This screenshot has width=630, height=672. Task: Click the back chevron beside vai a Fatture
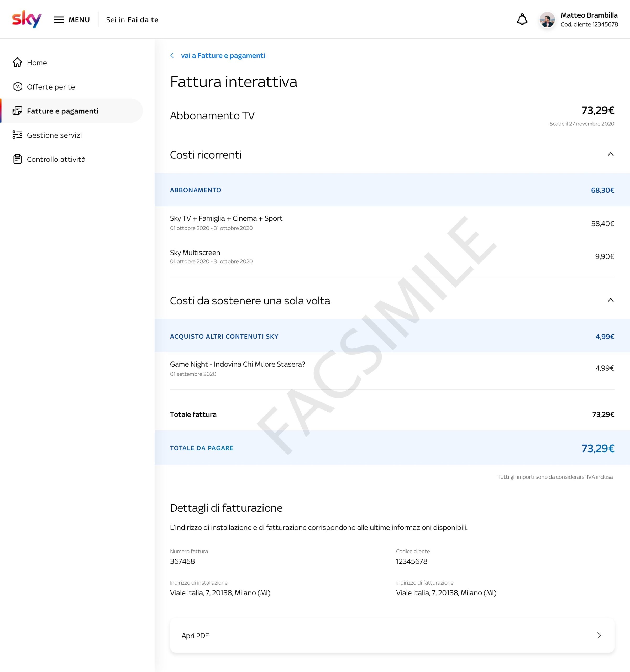172,55
